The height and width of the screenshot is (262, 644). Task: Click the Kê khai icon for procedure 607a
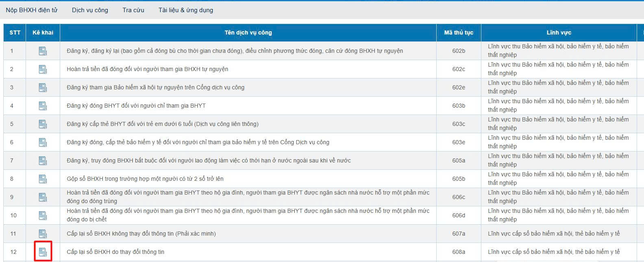pos(43,234)
